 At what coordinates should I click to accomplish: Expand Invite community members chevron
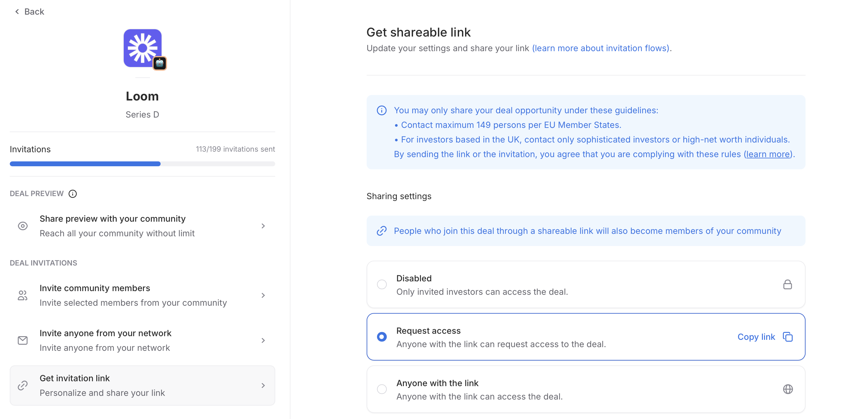coord(263,295)
